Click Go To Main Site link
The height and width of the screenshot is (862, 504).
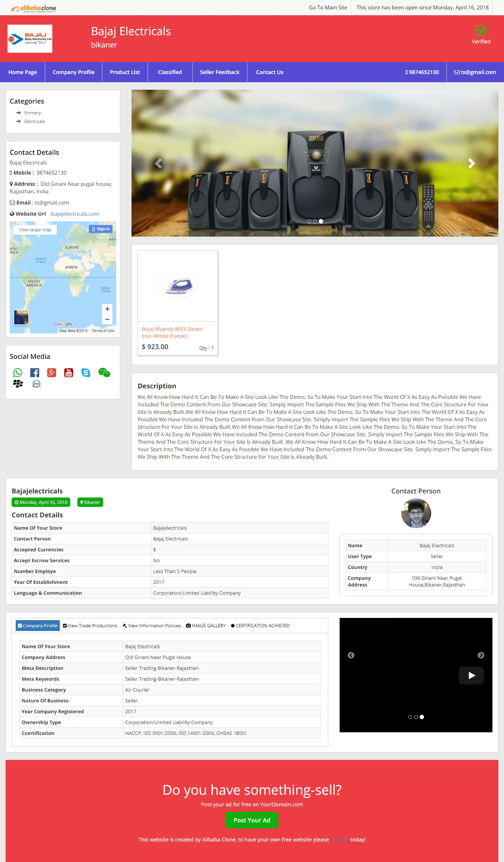328,7
